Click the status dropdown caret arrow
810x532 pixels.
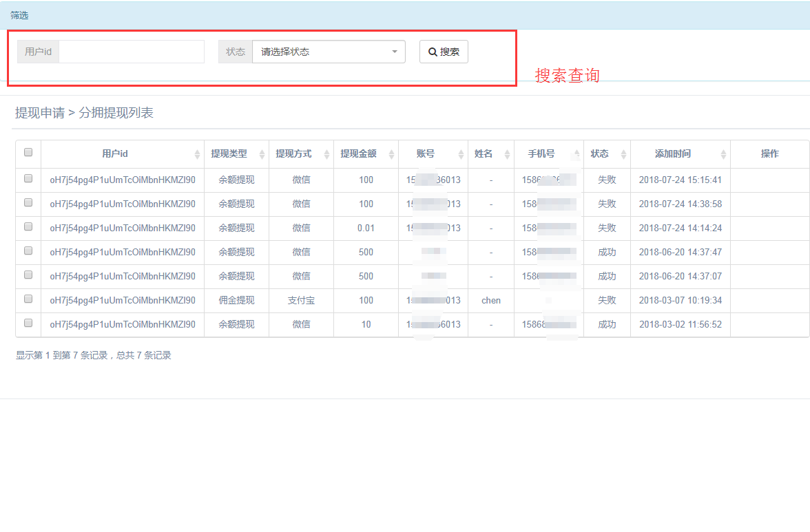pos(395,52)
